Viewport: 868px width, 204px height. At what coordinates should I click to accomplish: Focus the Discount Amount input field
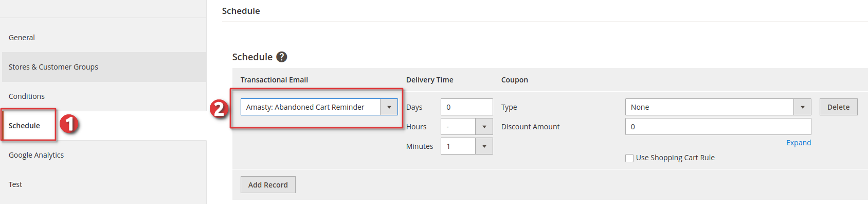[x=718, y=127]
